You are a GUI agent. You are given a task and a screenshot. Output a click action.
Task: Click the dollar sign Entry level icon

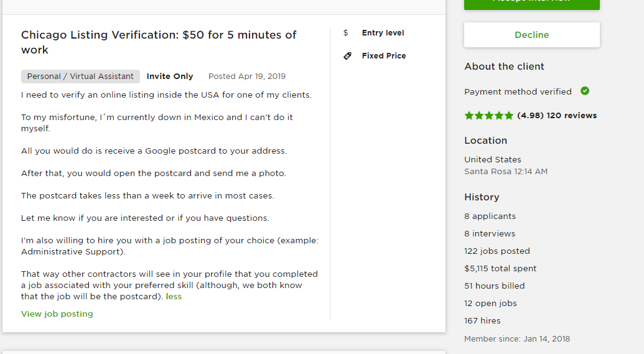[x=346, y=33]
